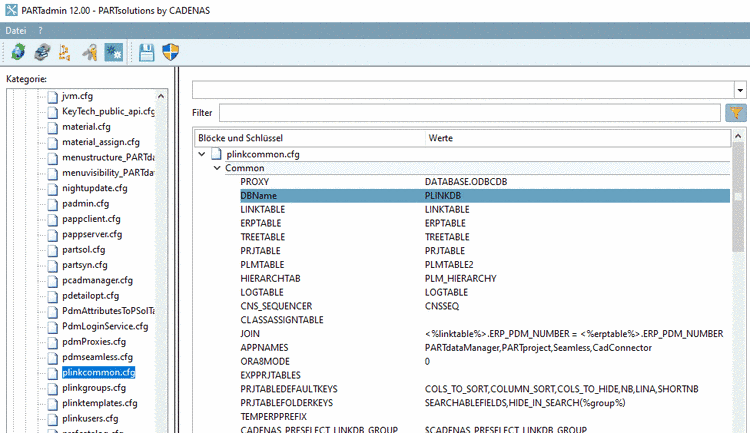This screenshot has height=433, width=750.
Task: Click the file icon next to padmin.cfg
Action: [53, 204]
